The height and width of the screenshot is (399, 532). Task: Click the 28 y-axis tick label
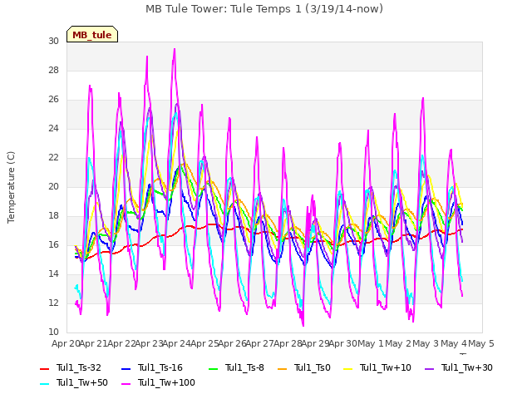pos(53,70)
